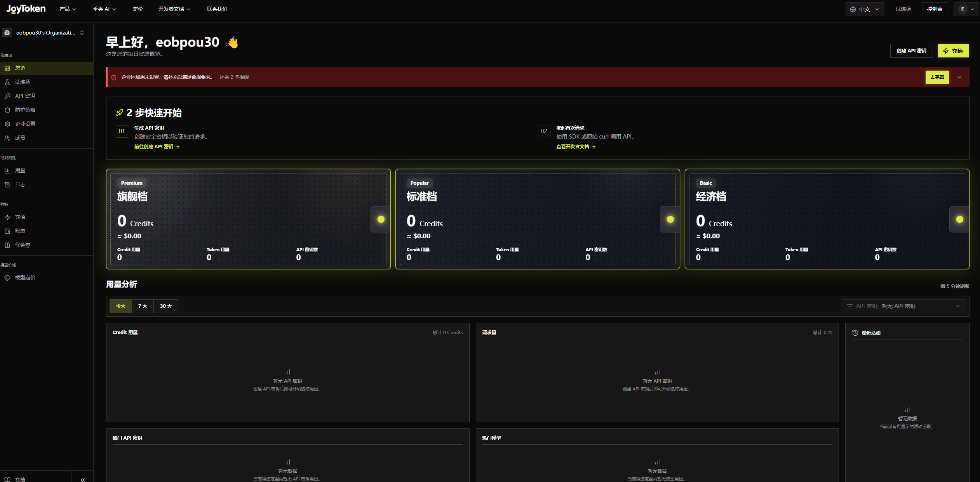The width and height of the screenshot is (980, 482).
Task: Open 防护策略 shield item
Action: [46, 110]
